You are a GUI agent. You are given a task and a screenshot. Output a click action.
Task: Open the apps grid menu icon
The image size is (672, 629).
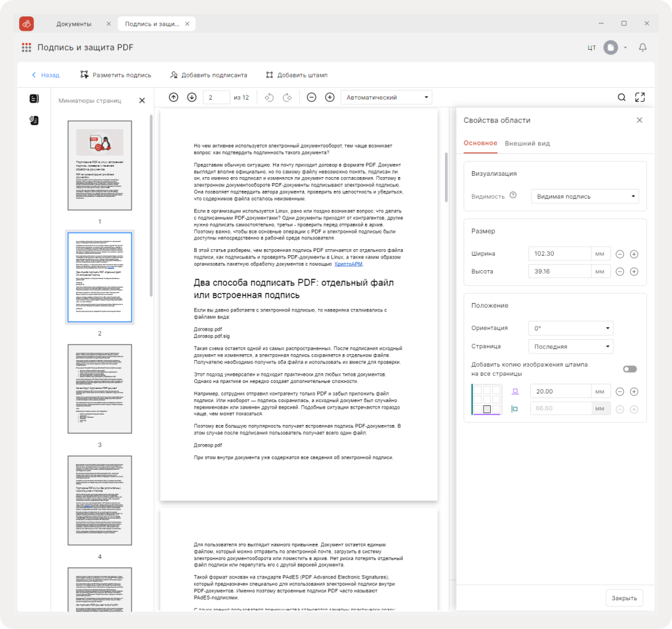point(26,48)
